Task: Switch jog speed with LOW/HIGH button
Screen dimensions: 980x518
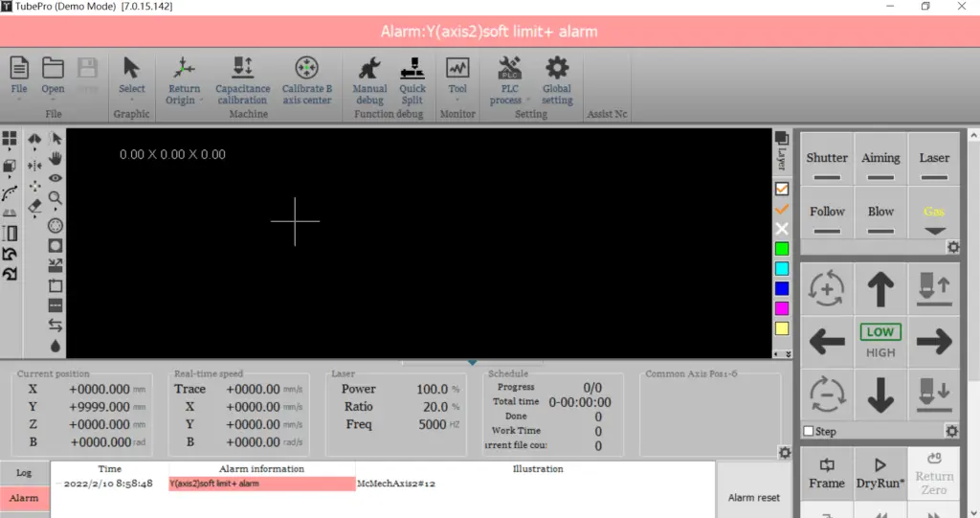Action: [880, 342]
